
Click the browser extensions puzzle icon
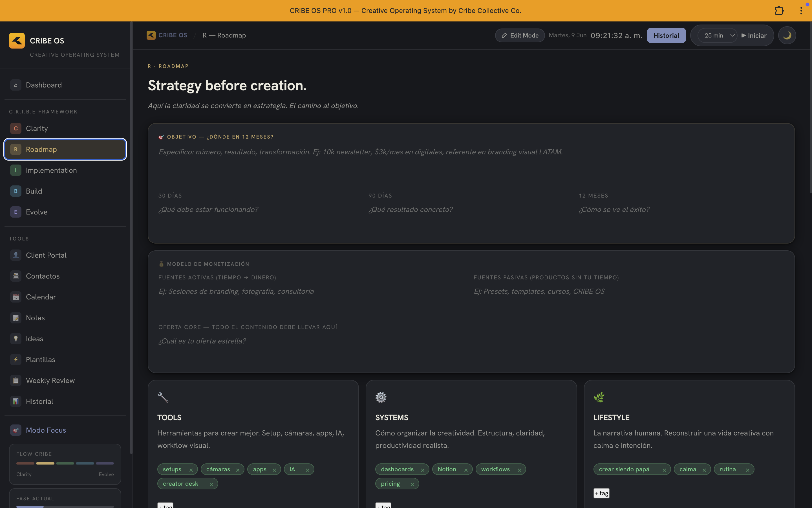[x=779, y=11]
